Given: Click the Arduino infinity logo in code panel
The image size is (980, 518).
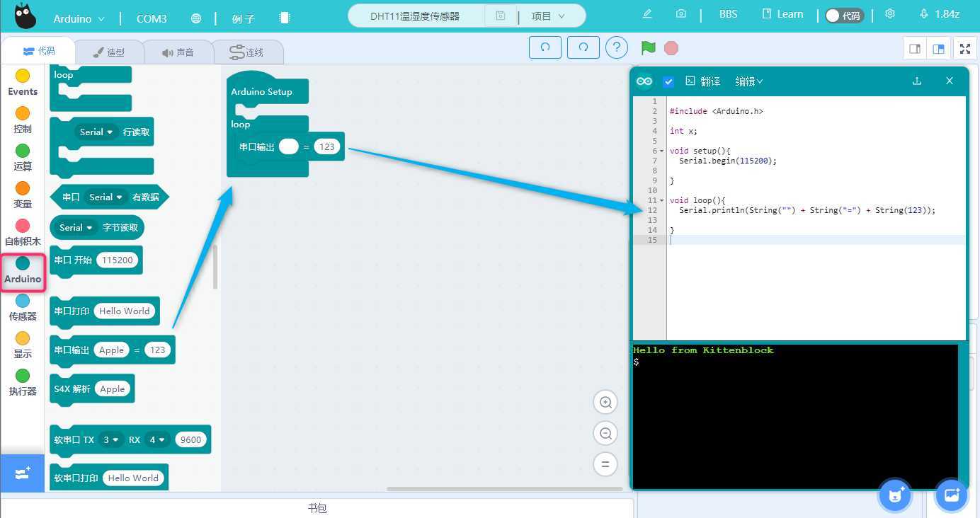Looking at the screenshot, I should point(644,81).
